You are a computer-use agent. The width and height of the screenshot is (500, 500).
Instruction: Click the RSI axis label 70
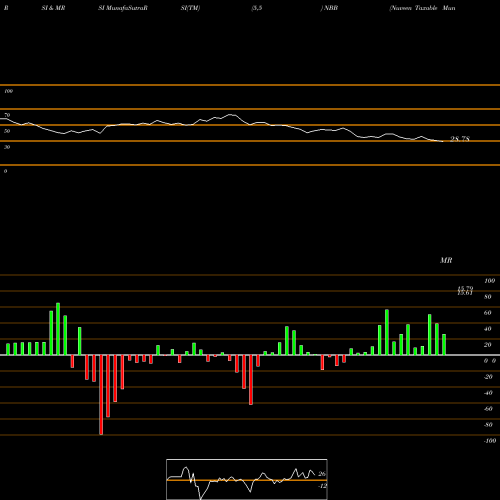(x=7, y=115)
